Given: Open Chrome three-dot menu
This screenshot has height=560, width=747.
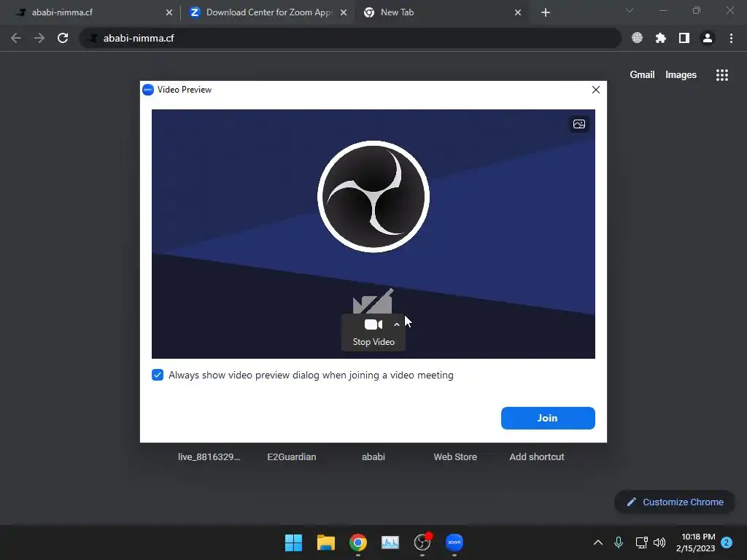Looking at the screenshot, I should point(731,38).
